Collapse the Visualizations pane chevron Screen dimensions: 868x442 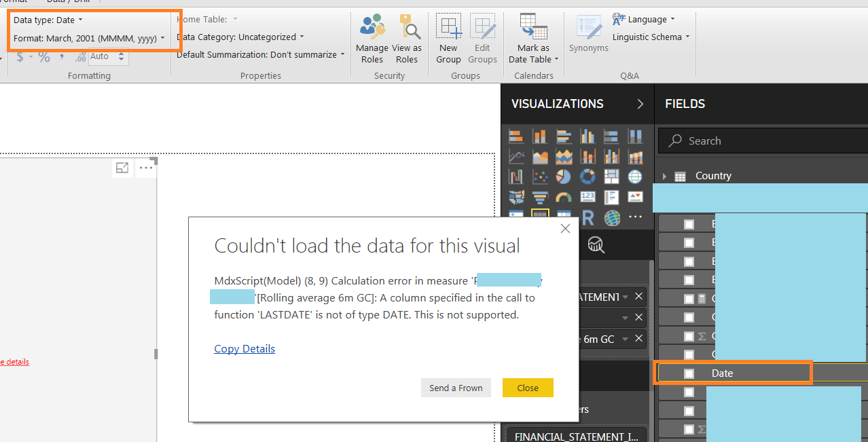[x=640, y=104]
